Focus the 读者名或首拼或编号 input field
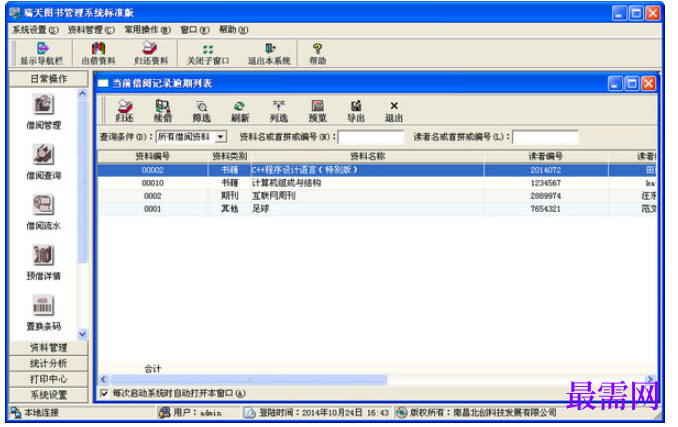678x427 pixels. 545,137
